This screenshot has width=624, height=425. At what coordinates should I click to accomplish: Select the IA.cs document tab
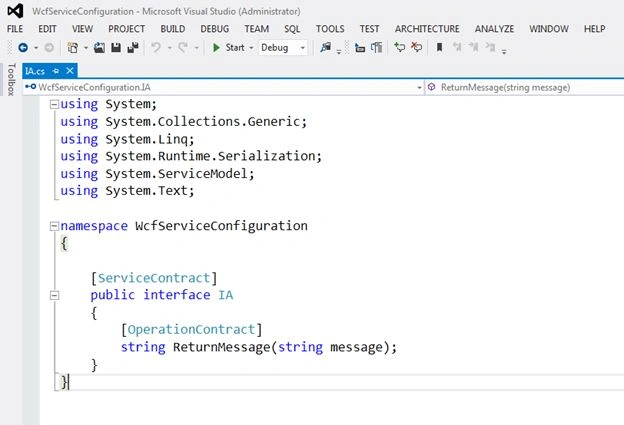(x=35, y=71)
